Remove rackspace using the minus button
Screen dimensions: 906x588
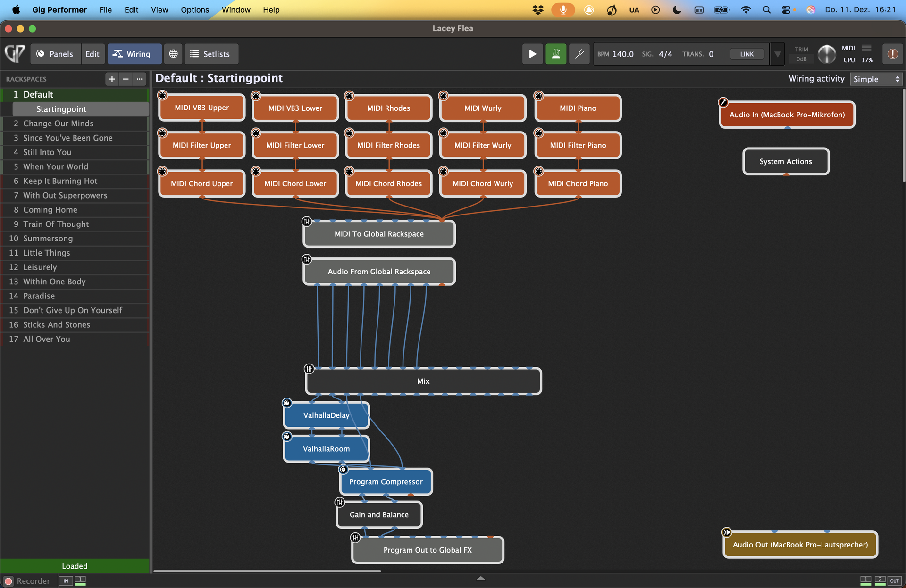pos(126,79)
